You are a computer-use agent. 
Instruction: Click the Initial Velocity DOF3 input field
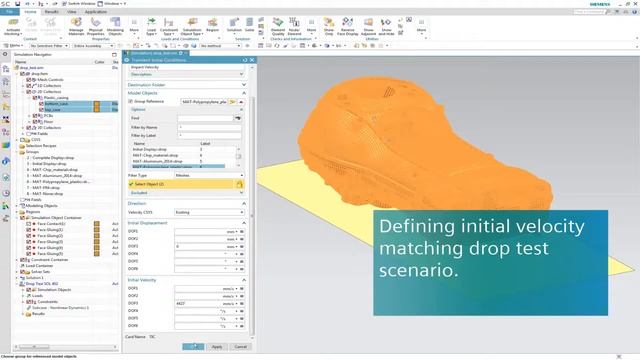click(x=200, y=304)
